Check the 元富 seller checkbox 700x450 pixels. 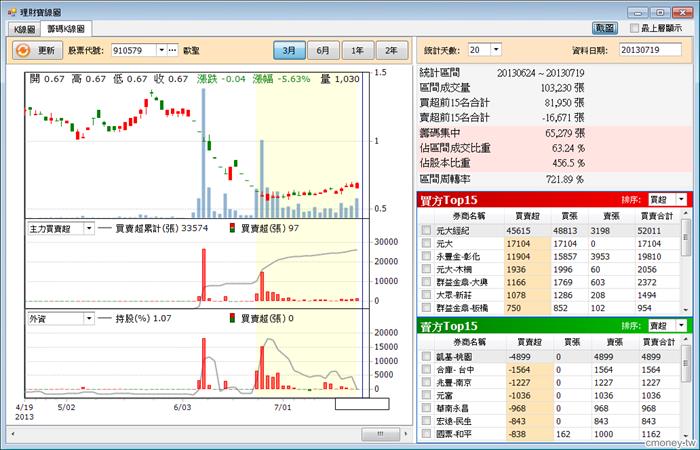pos(426,395)
